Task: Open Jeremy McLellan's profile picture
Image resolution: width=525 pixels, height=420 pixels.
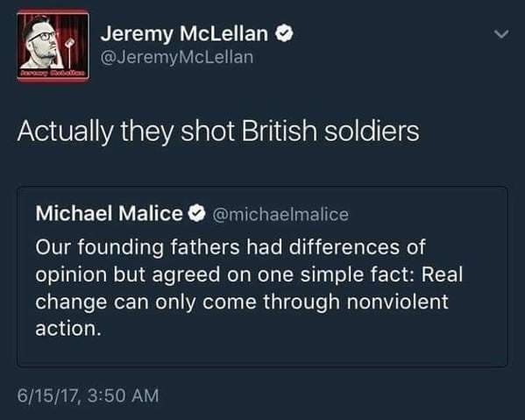Action: 53,46
